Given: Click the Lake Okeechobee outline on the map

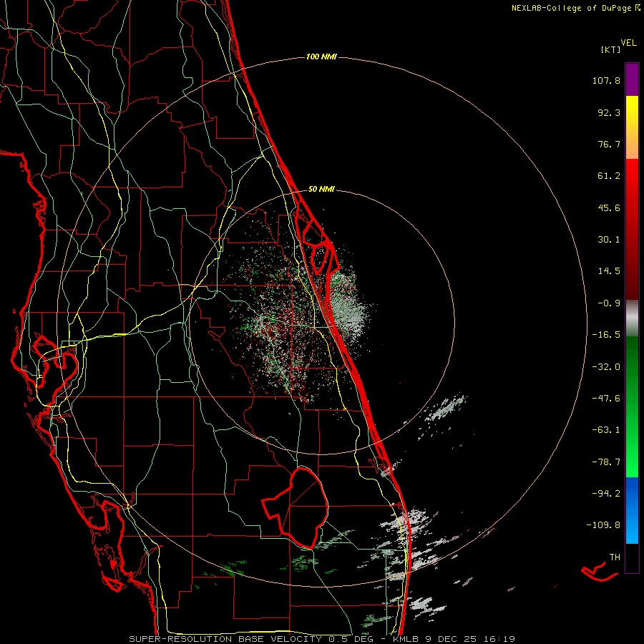Looking at the screenshot, I should tap(296, 507).
